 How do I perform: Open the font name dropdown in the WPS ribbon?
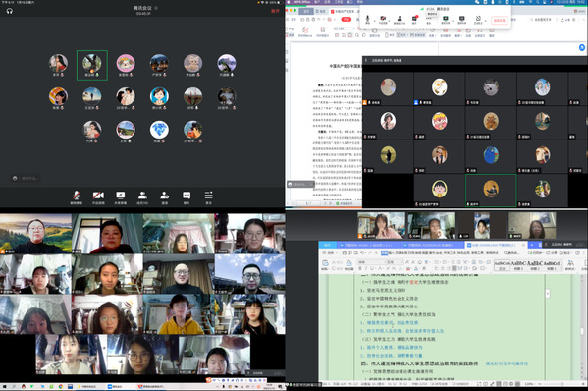[371, 262]
